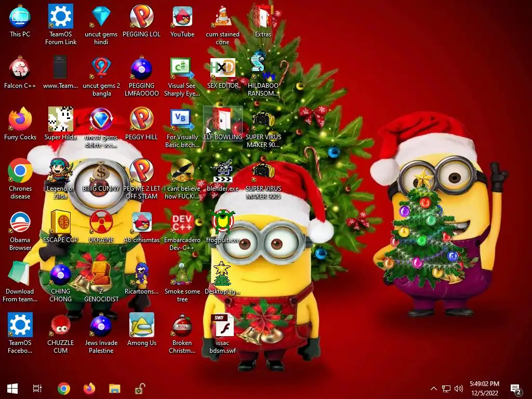Open the Action Center notifications icon
532x399 pixels.
point(516,389)
